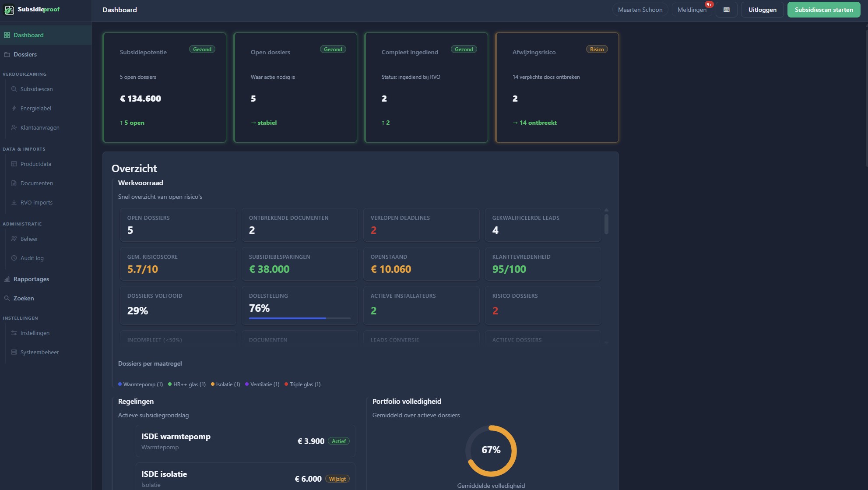Click the Instellingen sliders icon
The width and height of the screenshot is (868, 490).
[14, 333]
